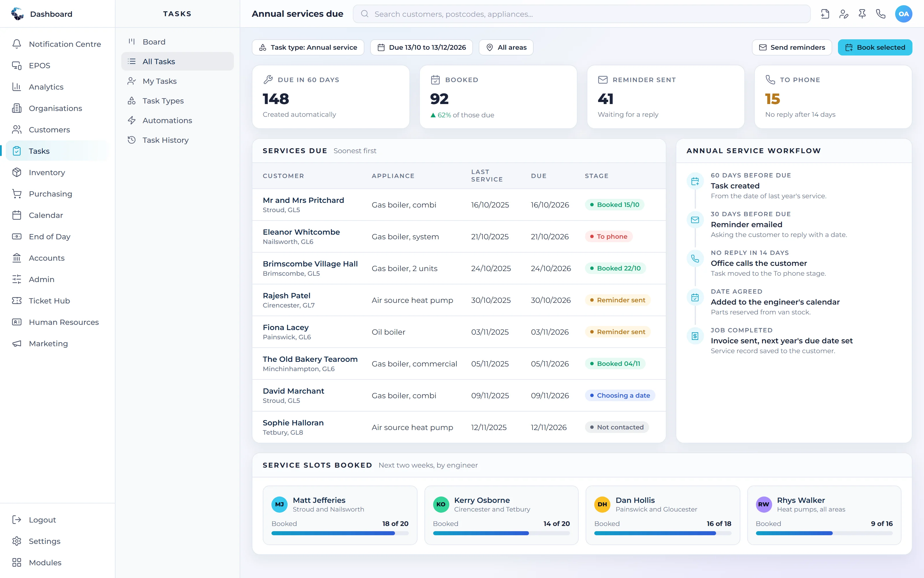Image resolution: width=924 pixels, height=578 pixels.
Task: Open the To Phone summary card
Action: (833, 97)
